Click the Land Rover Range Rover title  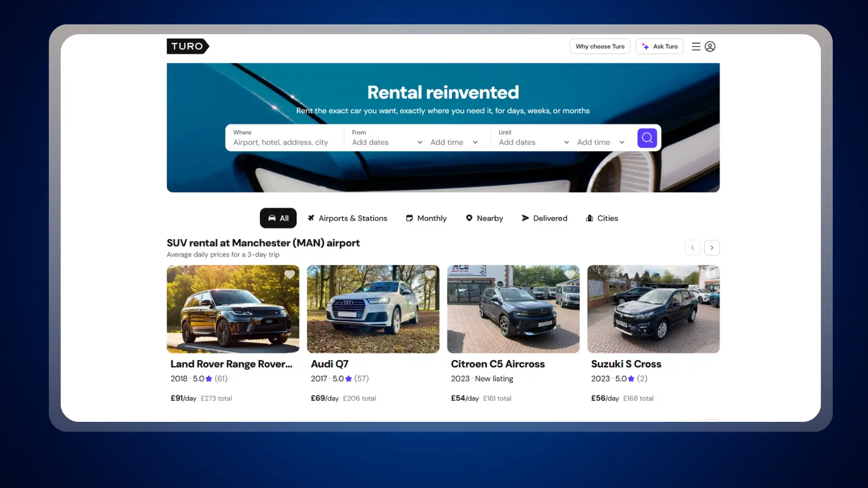(x=232, y=364)
